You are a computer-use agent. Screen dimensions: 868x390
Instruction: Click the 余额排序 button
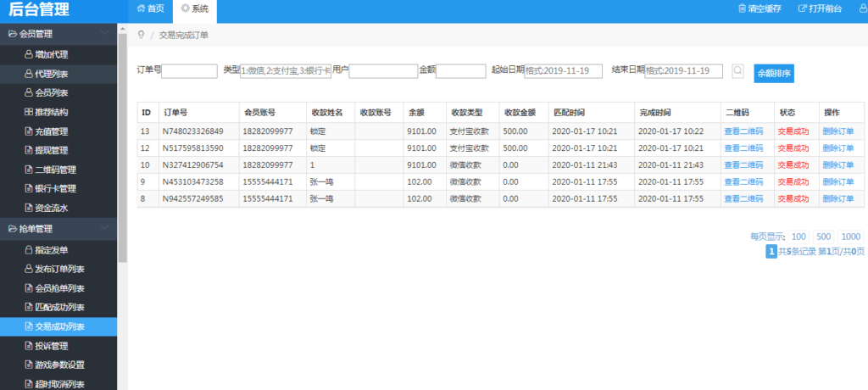tap(773, 74)
